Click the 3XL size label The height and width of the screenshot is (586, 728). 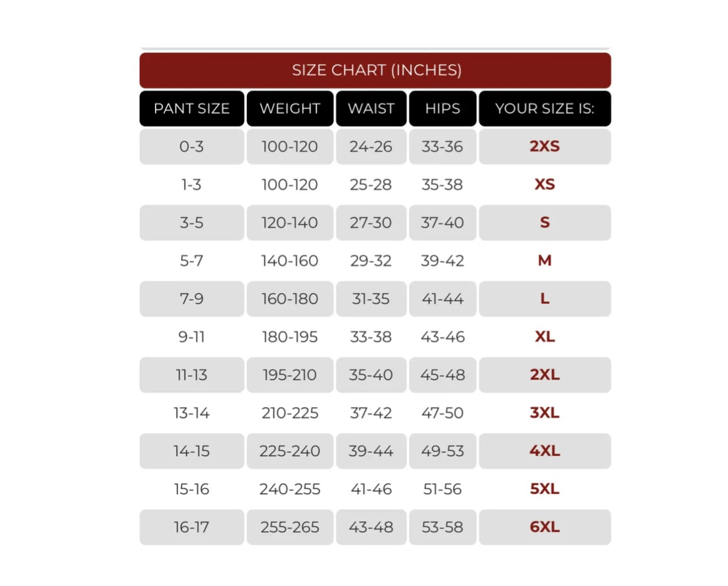tap(544, 413)
